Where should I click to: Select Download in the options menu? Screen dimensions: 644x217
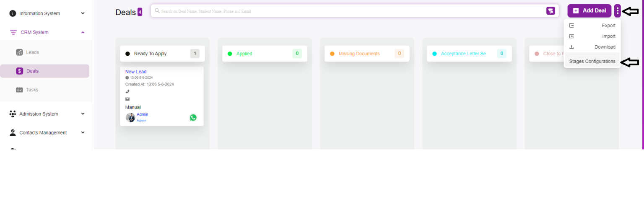[592, 47]
